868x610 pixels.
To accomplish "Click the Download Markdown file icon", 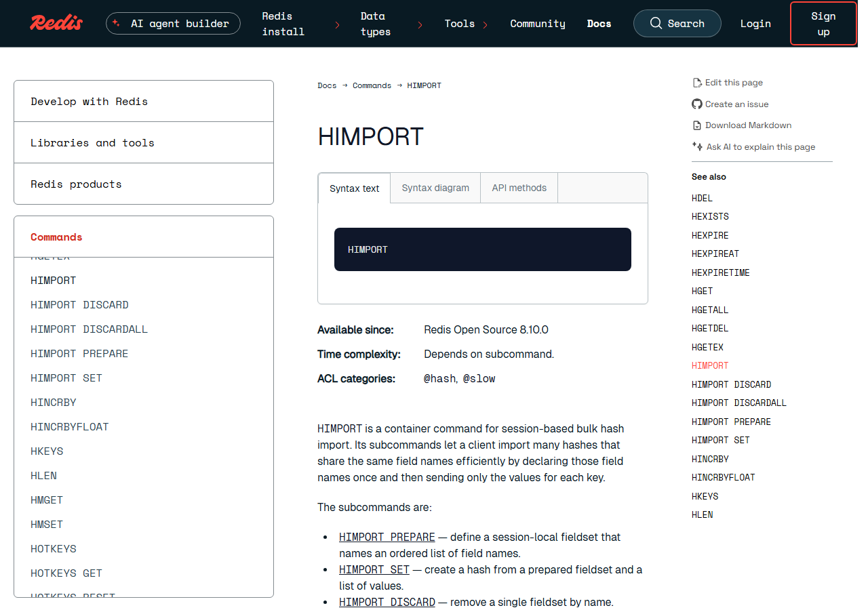I will [x=697, y=125].
